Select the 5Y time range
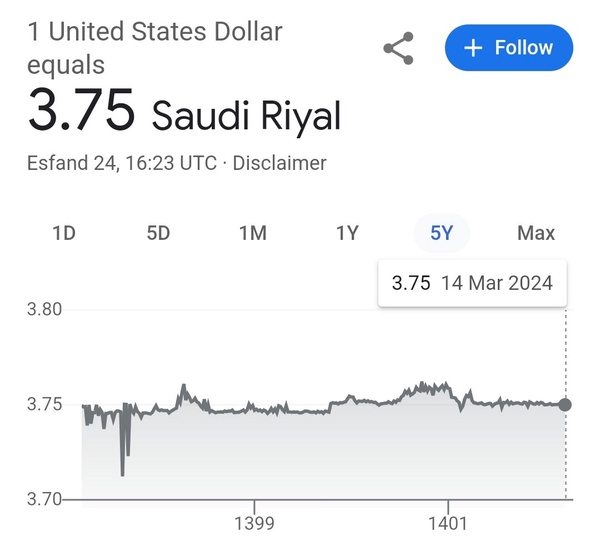 tap(441, 233)
